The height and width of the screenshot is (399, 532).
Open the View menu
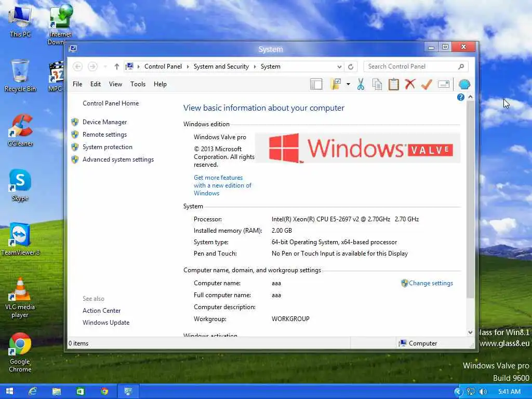pos(115,84)
